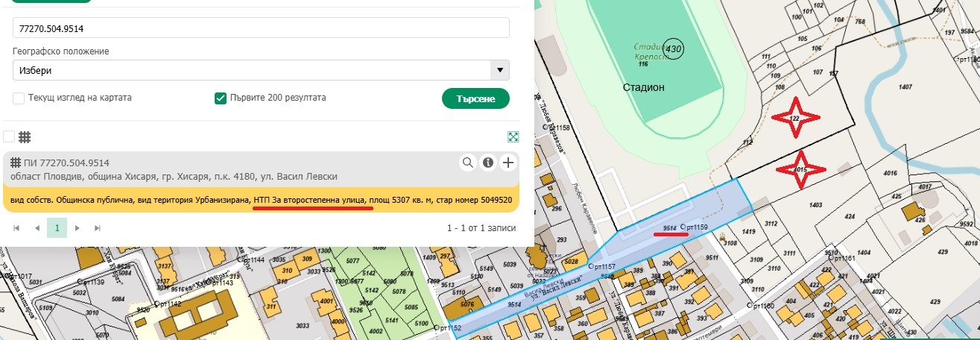
Task: Go to previous results page arrow
Action: click(x=37, y=227)
